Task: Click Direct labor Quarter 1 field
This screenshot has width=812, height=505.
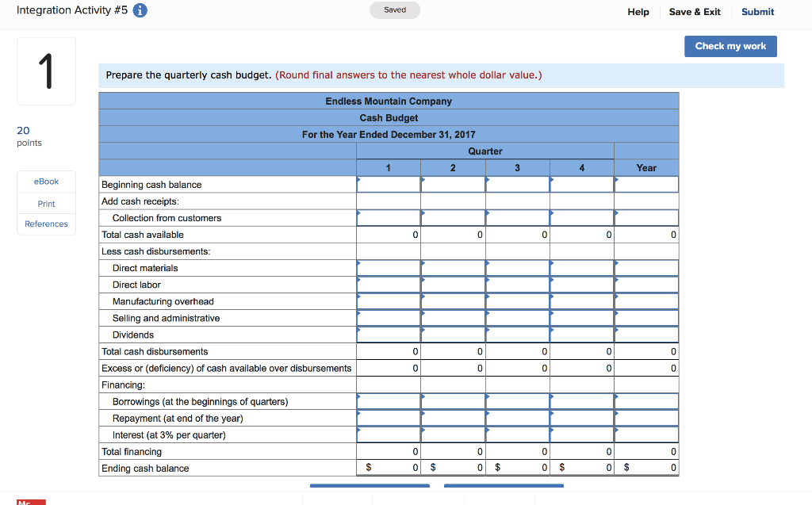Action: coord(389,285)
